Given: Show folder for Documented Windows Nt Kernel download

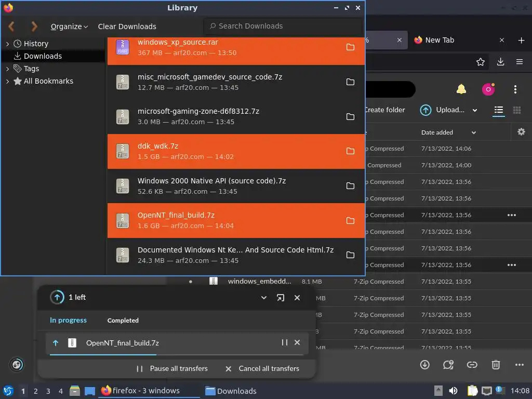Looking at the screenshot, I should click(x=350, y=255).
